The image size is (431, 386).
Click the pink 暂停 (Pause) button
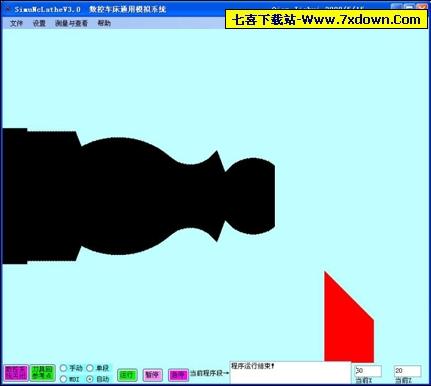[x=152, y=375]
